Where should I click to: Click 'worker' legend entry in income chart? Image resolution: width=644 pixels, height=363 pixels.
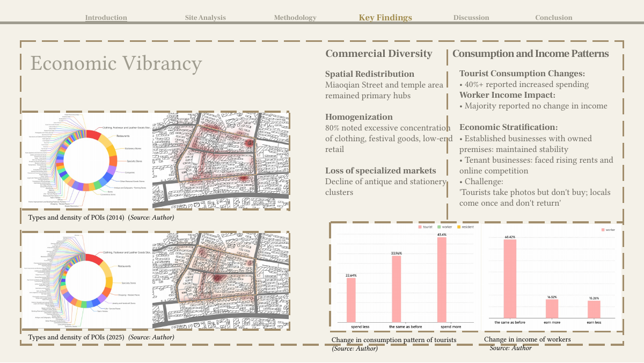[609, 230]
